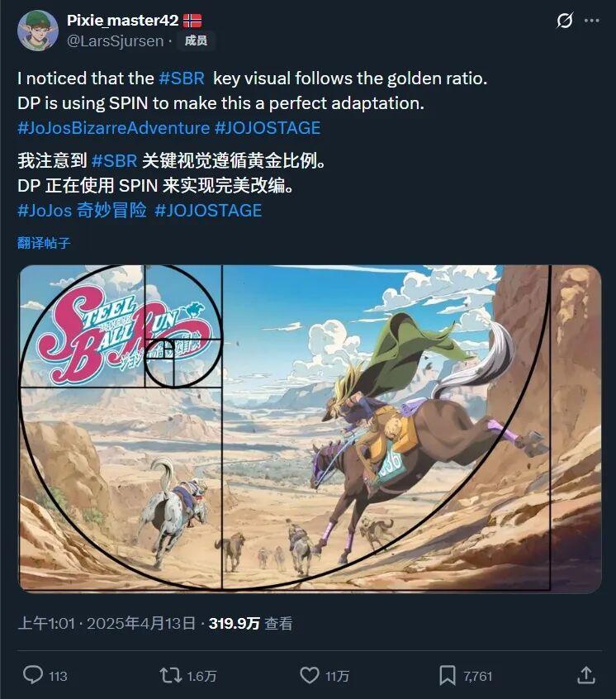Open Pixie_master42 profile avatar
The image size is (616, 699).
[38, 31]
